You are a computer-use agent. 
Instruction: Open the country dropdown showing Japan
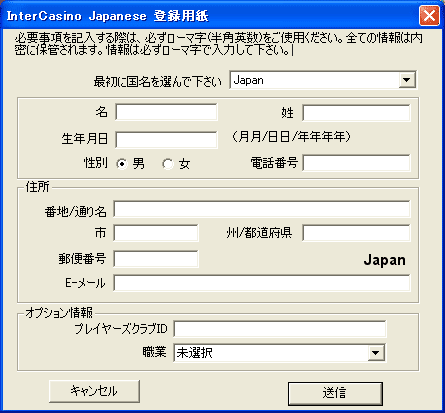(x=323, y=80)
